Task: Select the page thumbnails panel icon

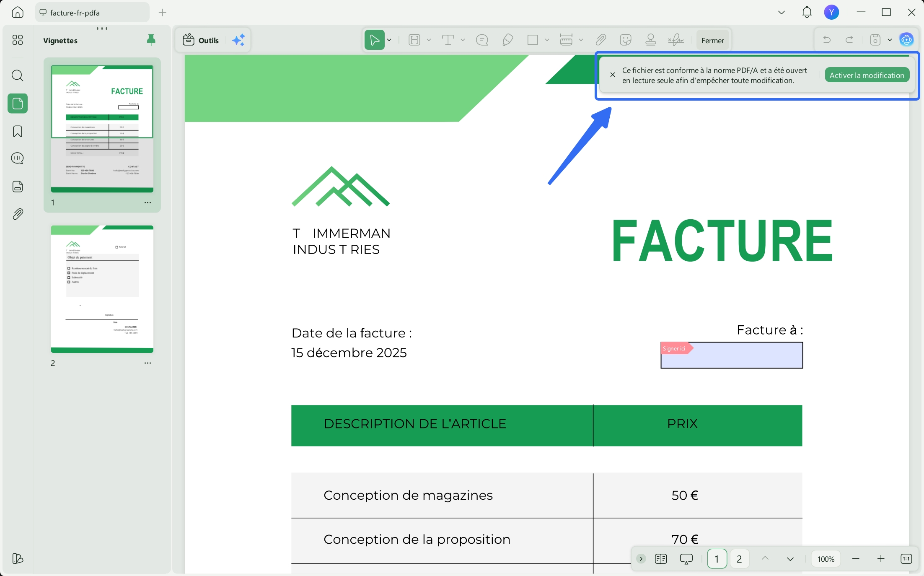Action: point(18,103)
